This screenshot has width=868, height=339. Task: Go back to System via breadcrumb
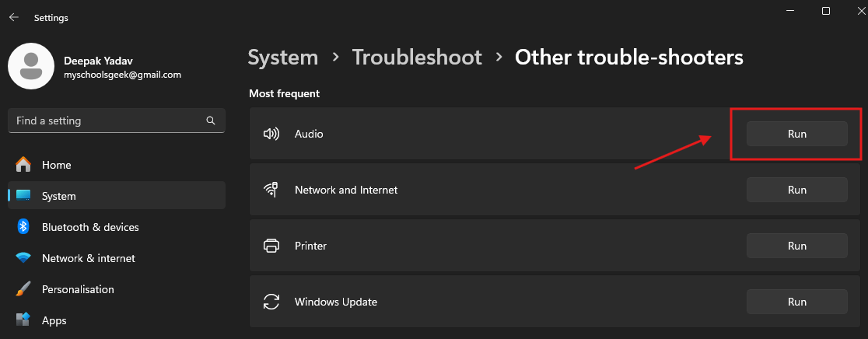click(283, 58)
